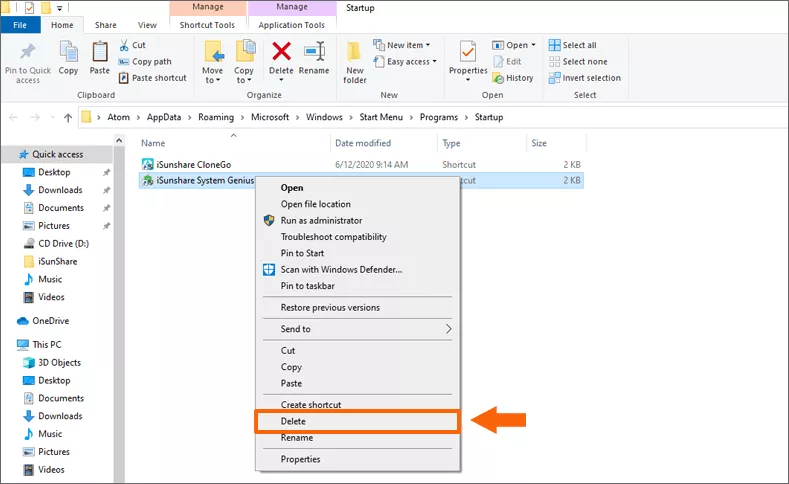Image resolution: width=789 pixels, height=484 pixels.
Task: Choose Open file location
Action: click(358, 204)
